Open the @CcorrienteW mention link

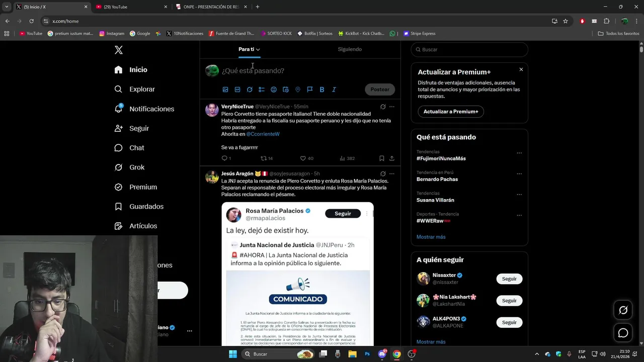[x=263, y=134]
